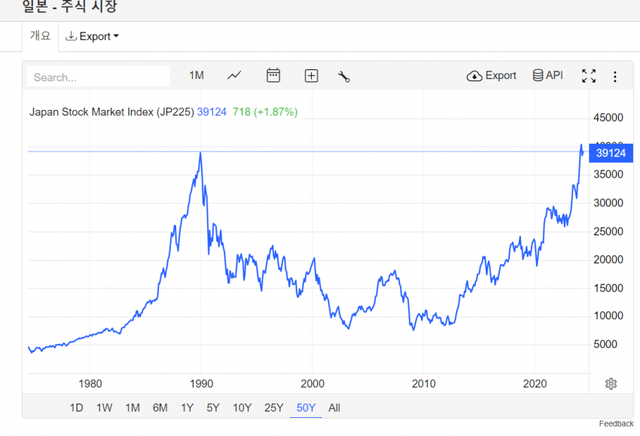Screen dimensions: 640x436
Task: Open chart settings gear icon
Action: tap(610, 384)
